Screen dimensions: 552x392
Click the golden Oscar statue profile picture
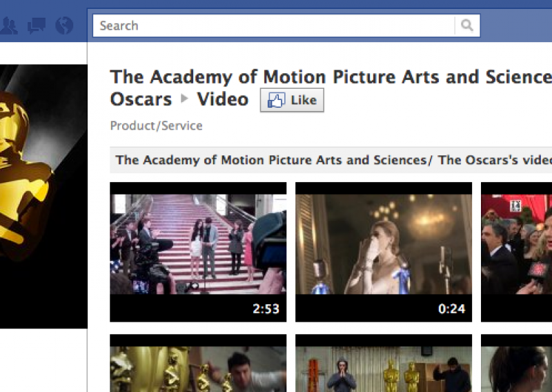pyautogui.click(x=43, y=196)
